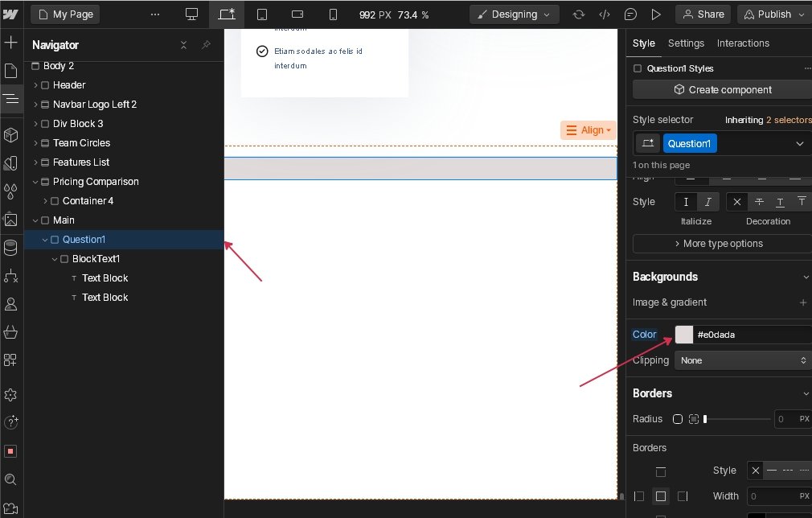
Task: Click the Publish button
Action: click(773, 14)
